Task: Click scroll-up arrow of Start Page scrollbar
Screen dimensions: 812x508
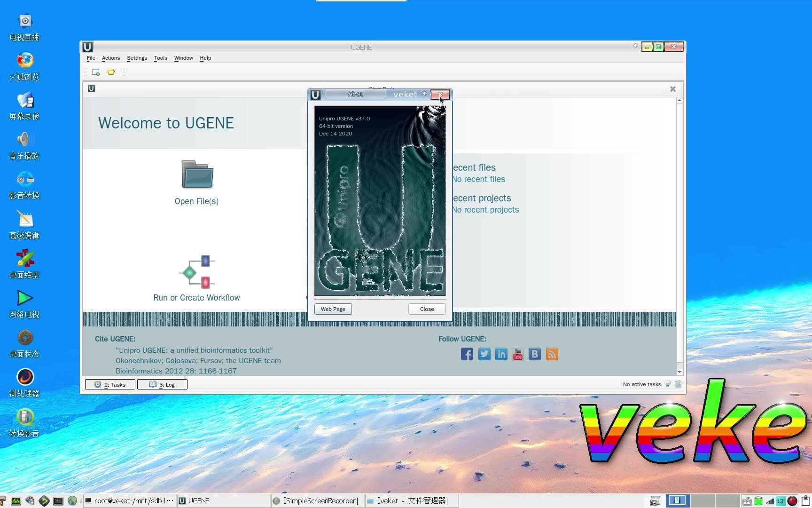Action: pos(679,101)
